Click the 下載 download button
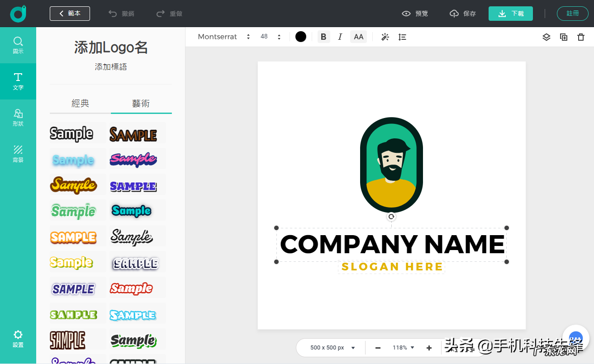This screenshot has height=364, width=594. 510,14
